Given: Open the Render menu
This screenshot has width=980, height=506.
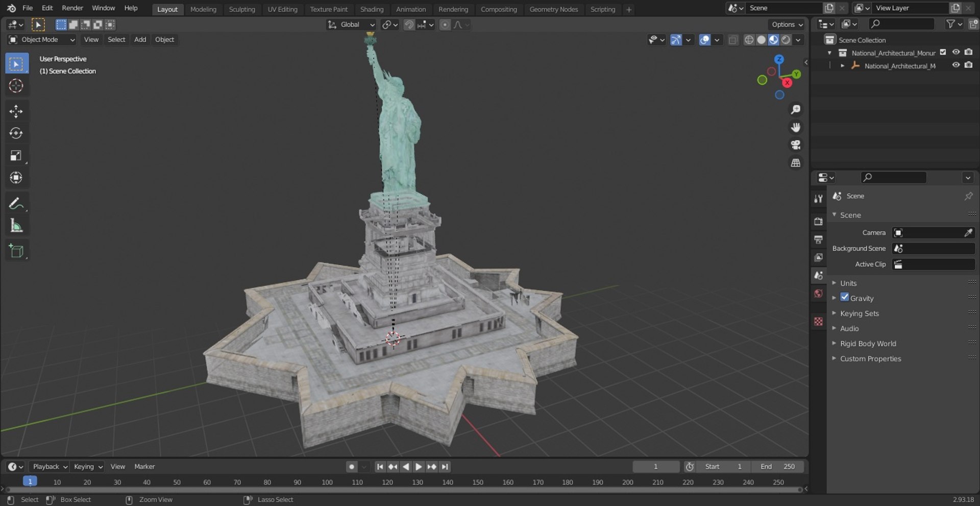Looking at the screenshot, I should tap(72, 8).
